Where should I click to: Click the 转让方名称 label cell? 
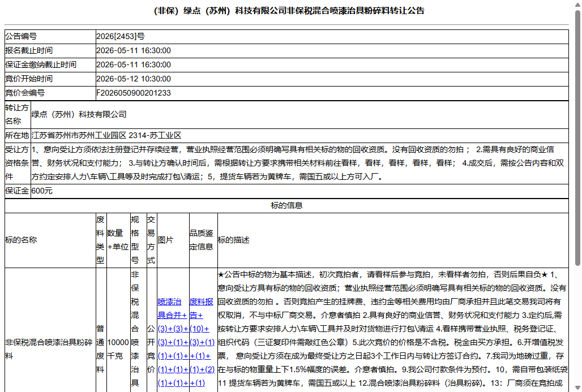tap(18, 115)
